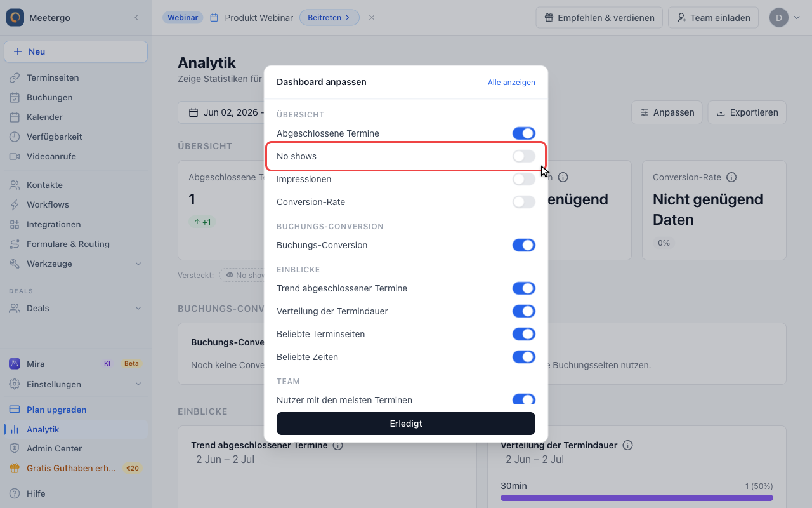Close the Produkt Webinar banner
This screenshot has width=812, height=508.
[372, 18]
